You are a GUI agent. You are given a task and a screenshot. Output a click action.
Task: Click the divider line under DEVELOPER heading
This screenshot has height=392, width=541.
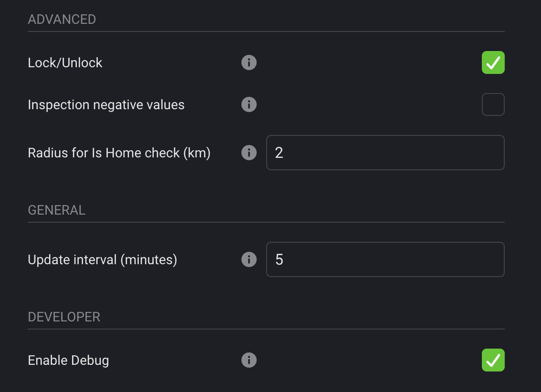266,329
